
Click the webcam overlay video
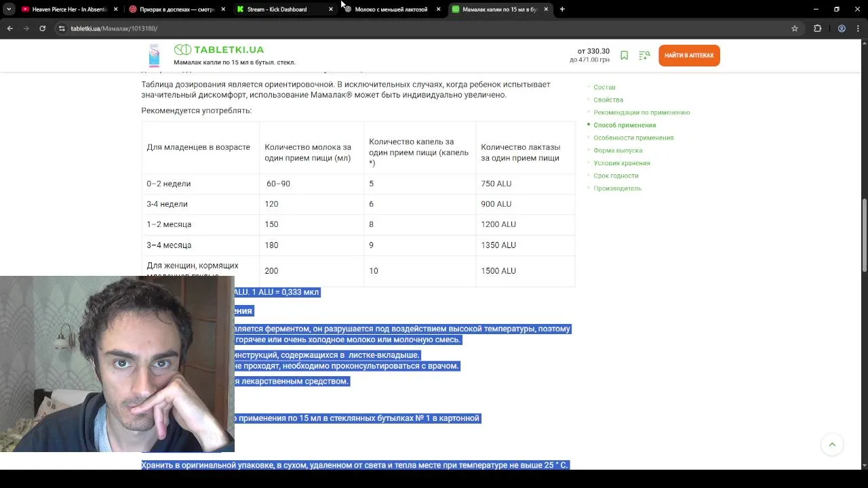117,364
